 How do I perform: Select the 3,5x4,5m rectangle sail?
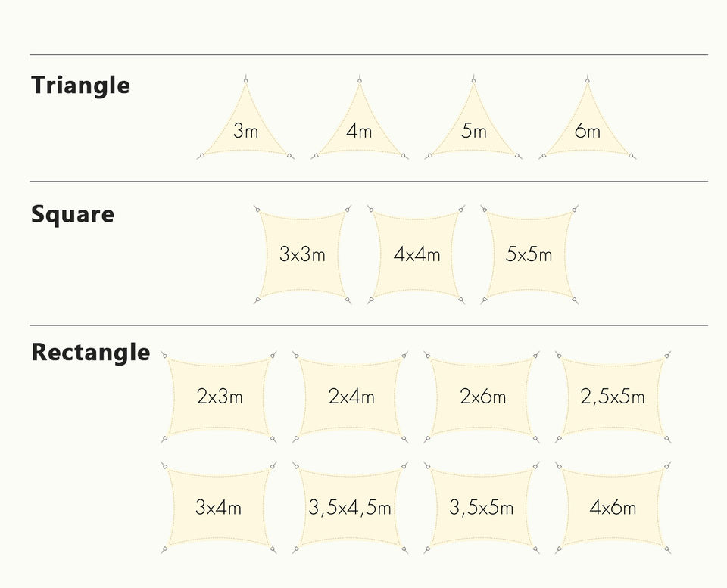tap(351, 508)
